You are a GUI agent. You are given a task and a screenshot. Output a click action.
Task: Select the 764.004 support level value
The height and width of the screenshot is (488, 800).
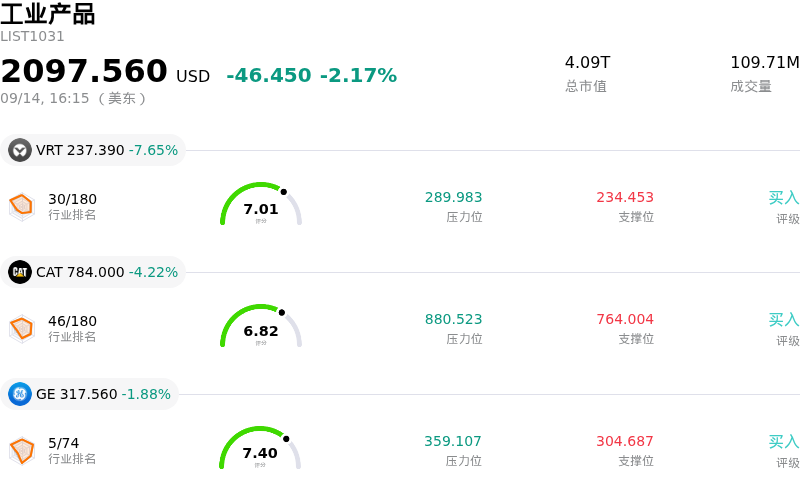point(625,319)
